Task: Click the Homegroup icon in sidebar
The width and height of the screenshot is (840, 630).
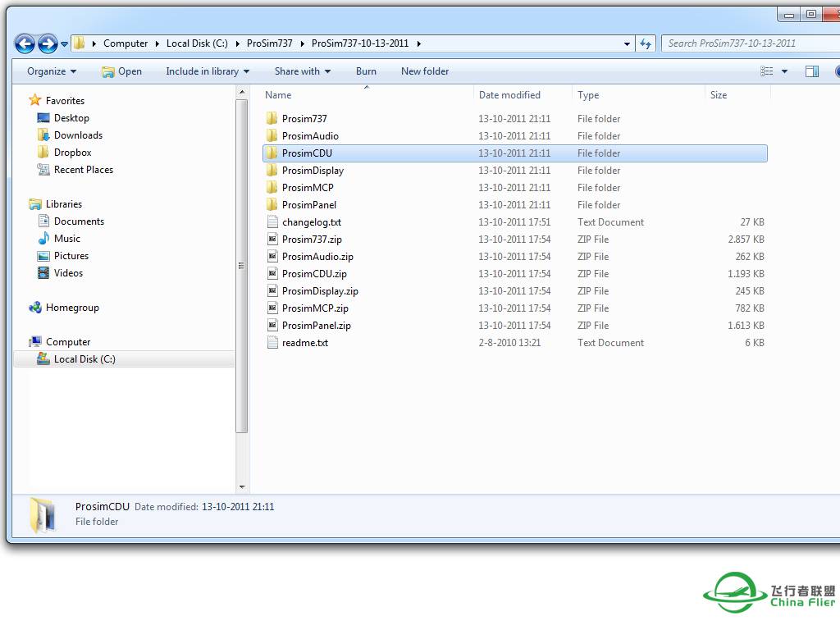Action: [35, 308]
